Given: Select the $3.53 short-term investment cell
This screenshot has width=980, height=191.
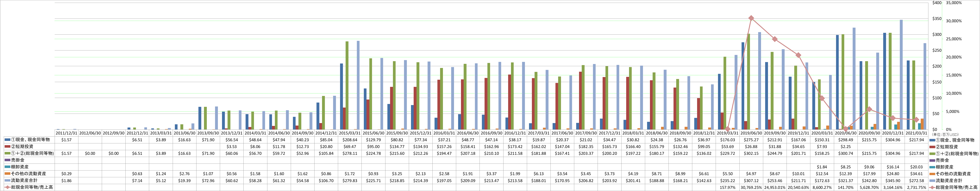Looking at the screenshot, I should click(x=232, y=147).
